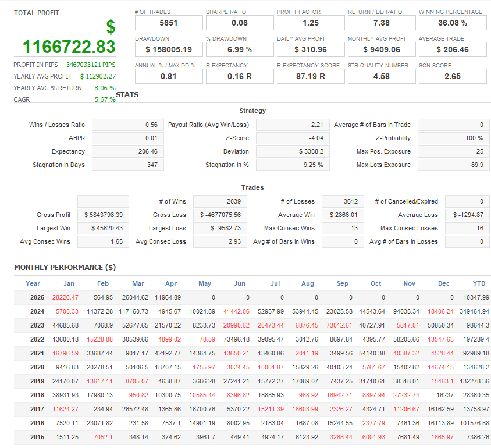Screen dimensions: 491x448
Task: Click the 2017 August cell -16603.99
Action: tap(304, 409)
